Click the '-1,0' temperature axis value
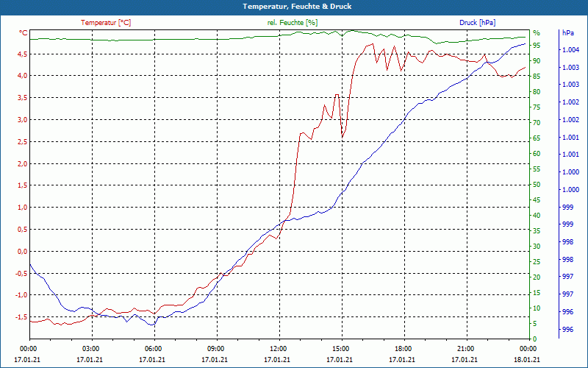Screen dimensions: 588x368 point(21,295)
